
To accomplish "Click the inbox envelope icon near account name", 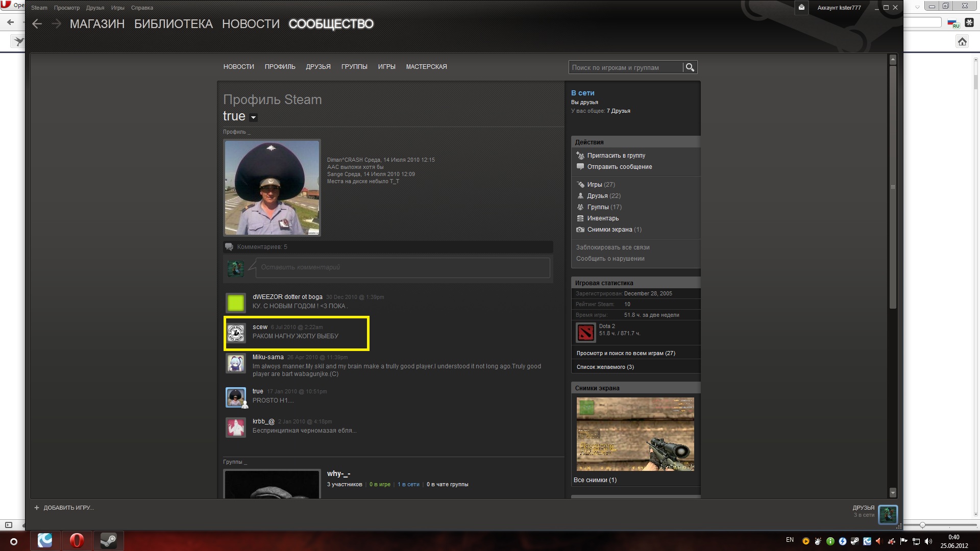I will tap(801, 8).
